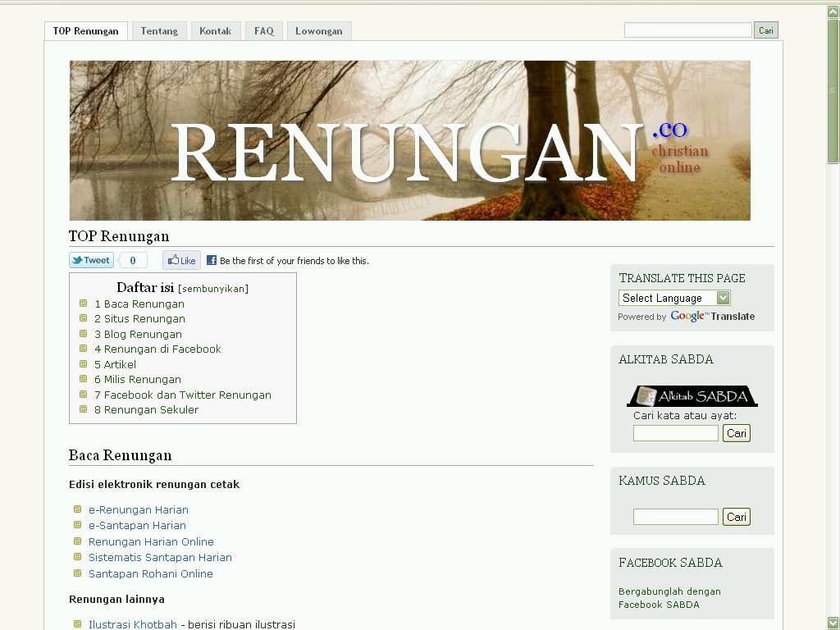Screen dimensions: 840x630
Task: Open the Ilustrasi Khotbah link
Action: tap(133, 624)
